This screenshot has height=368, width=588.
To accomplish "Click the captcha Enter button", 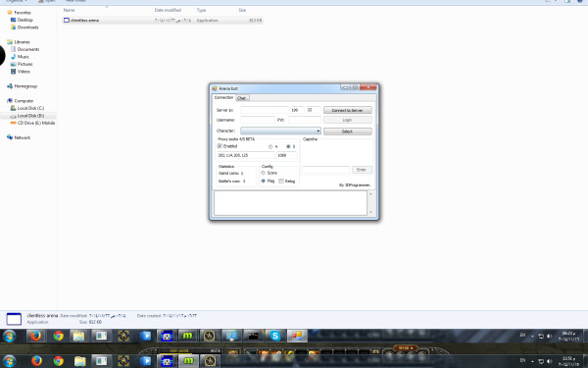I will (x=362, y=170).
